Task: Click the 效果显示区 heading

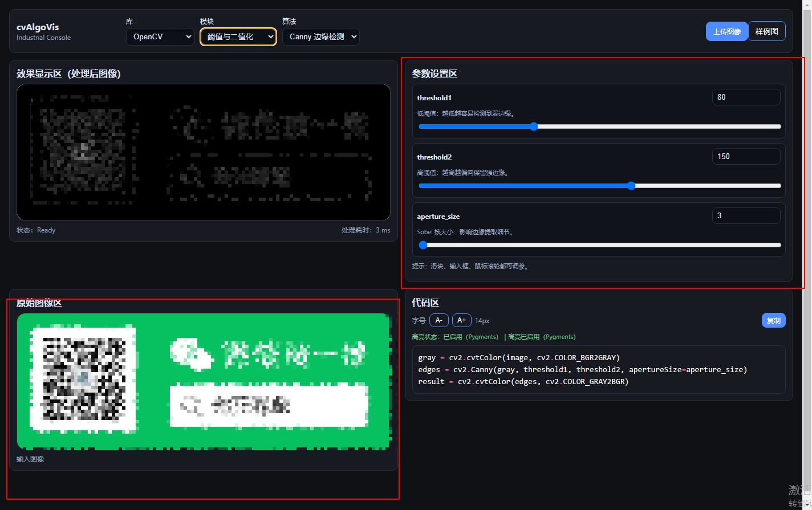Action: pyautogui.click(x=68, y=74)
